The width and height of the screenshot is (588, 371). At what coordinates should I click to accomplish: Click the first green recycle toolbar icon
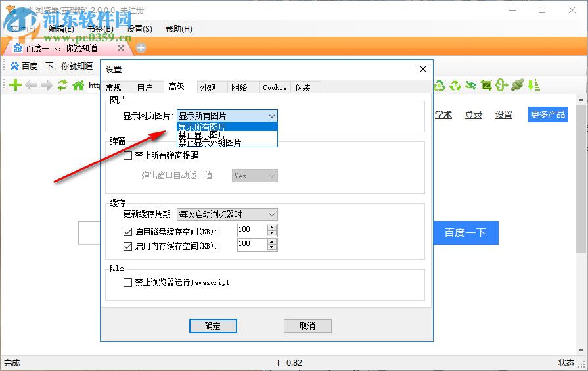pyautogui.click(x=439, y=86)
